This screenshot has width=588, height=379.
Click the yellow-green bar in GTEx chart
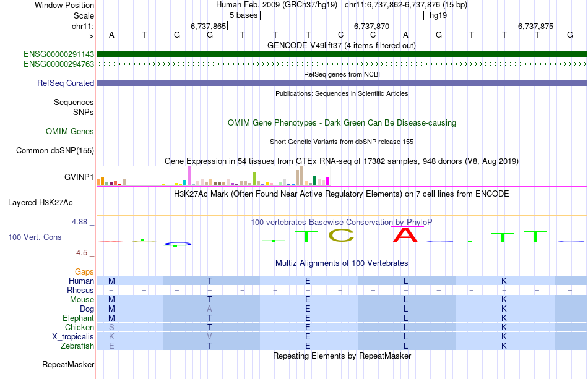tap(254, 179)
